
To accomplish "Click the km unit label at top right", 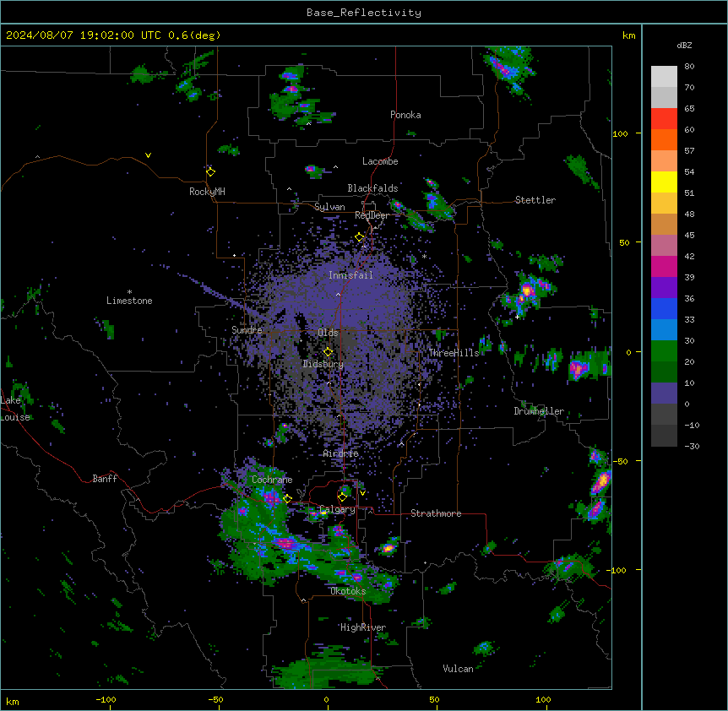I will 628,35.
